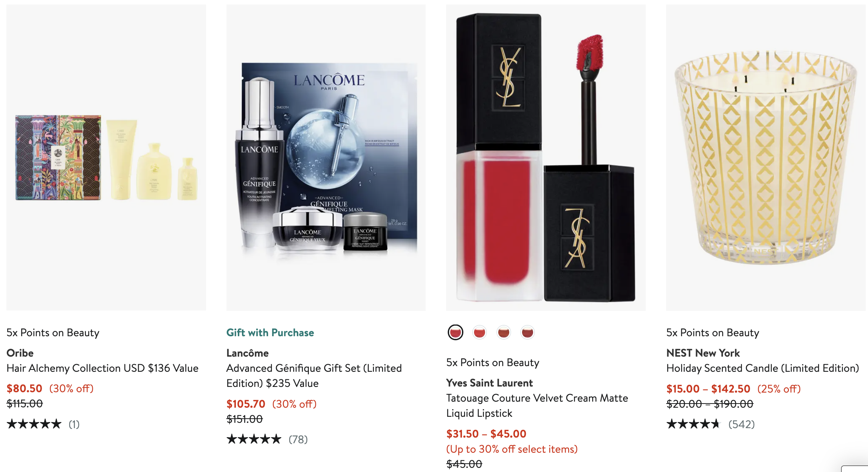Screen dimensions: 868x472
Task: Select the first red lipstick shade swatch
Action: 455,332
